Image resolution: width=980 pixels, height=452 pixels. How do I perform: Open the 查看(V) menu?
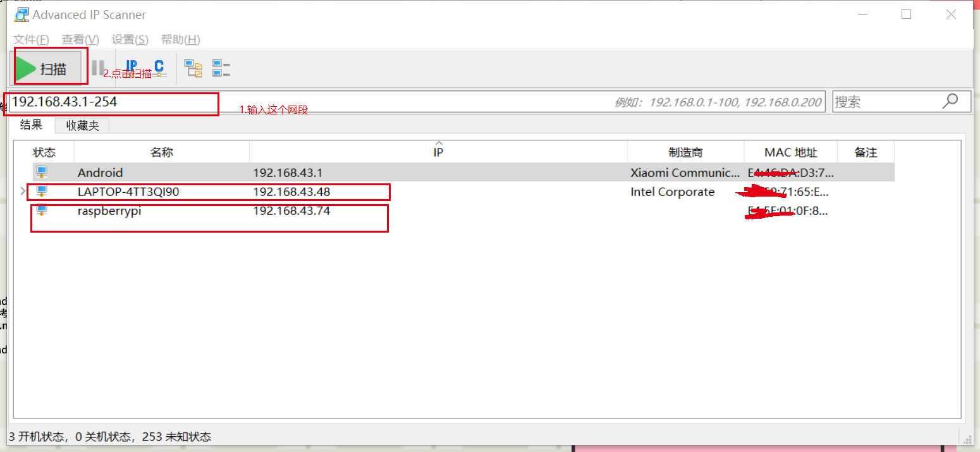[x=80, y=39]
